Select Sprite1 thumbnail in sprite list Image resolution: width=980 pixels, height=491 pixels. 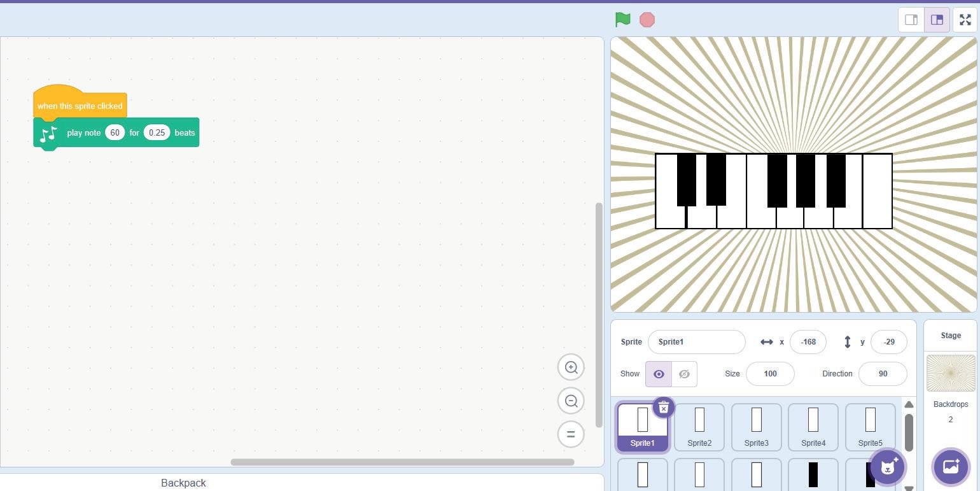(x=642, y=427)
